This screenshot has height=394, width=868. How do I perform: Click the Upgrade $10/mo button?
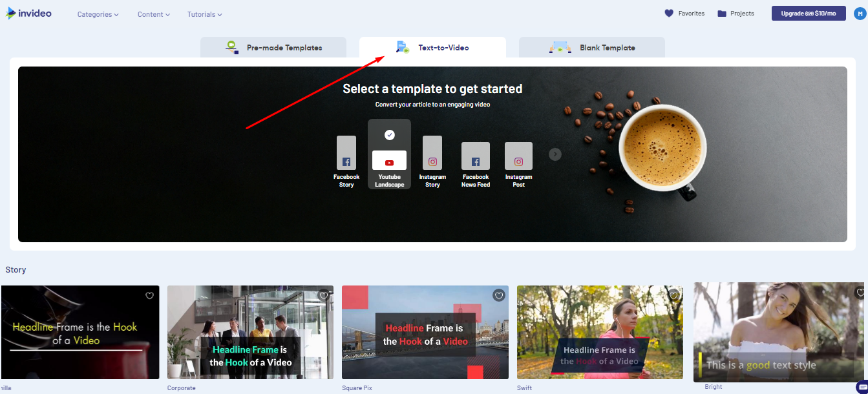click(809, 14)
